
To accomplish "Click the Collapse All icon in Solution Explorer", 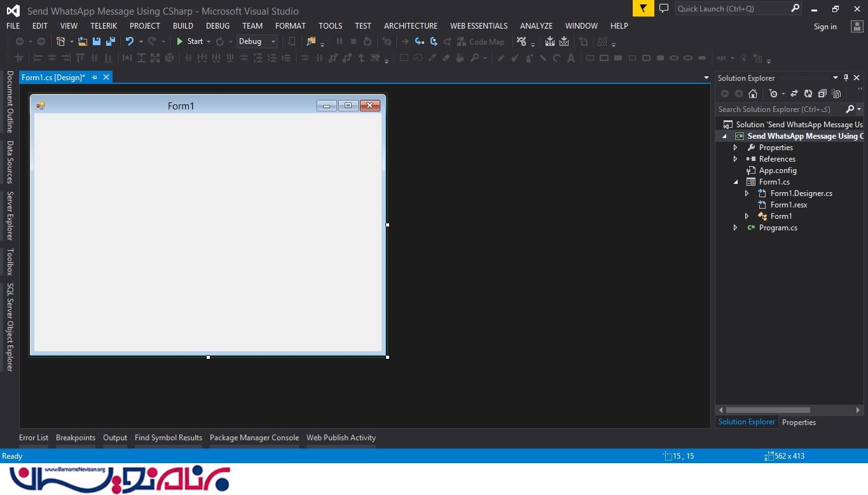I will point(822,94).
